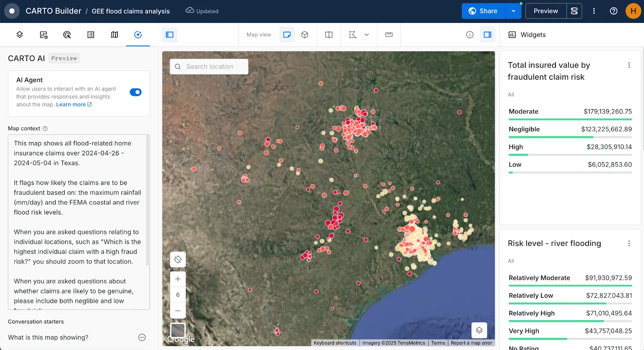Open the top bar three-dot menu
The width and height of the screenshot is (644, 350).
point(594,11)
